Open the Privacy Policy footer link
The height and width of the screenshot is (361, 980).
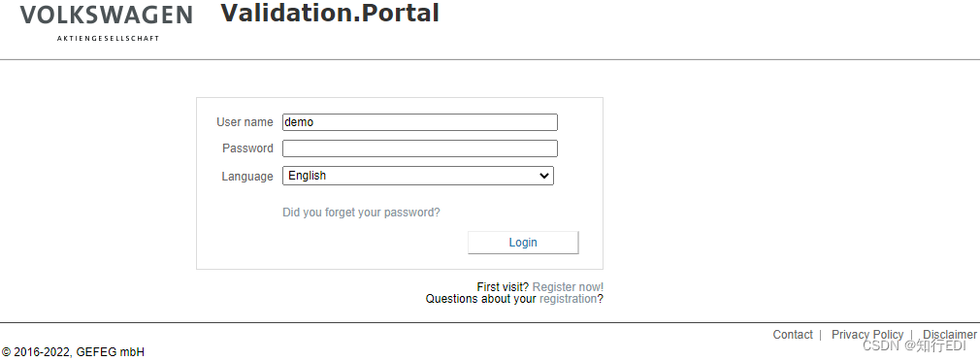(867, 334)
